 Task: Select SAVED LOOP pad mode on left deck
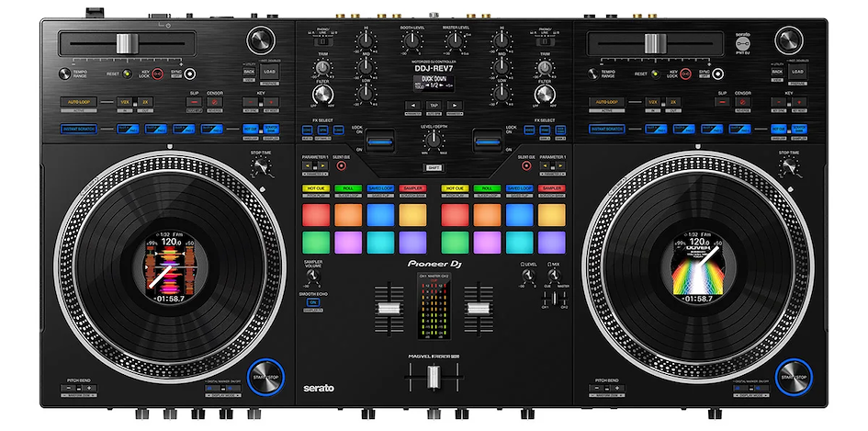(380, 188)
